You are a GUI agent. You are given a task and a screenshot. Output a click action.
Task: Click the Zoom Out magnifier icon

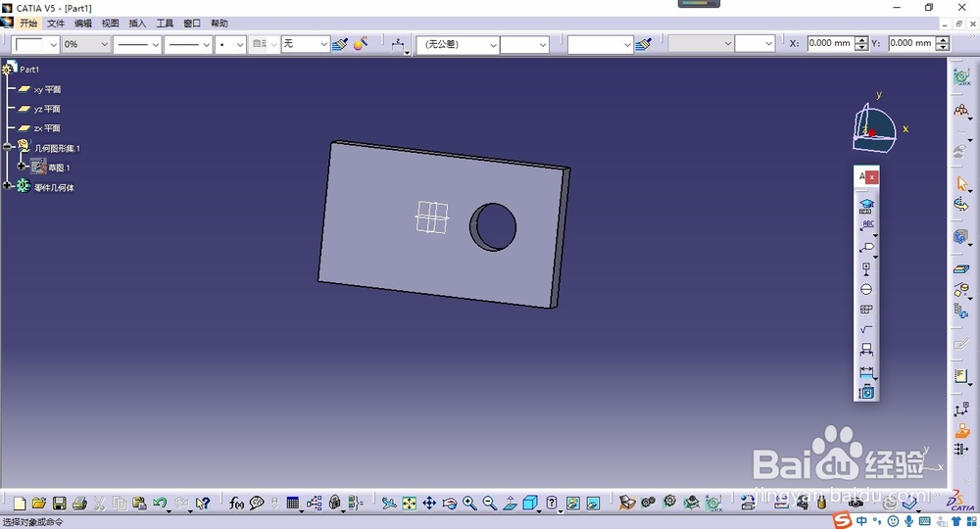point(489,503)
